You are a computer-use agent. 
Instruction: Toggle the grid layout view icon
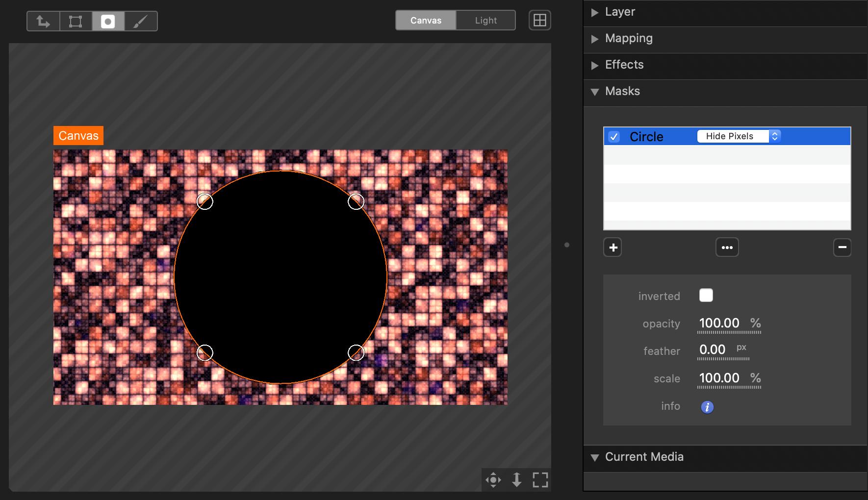pos(539,21)
